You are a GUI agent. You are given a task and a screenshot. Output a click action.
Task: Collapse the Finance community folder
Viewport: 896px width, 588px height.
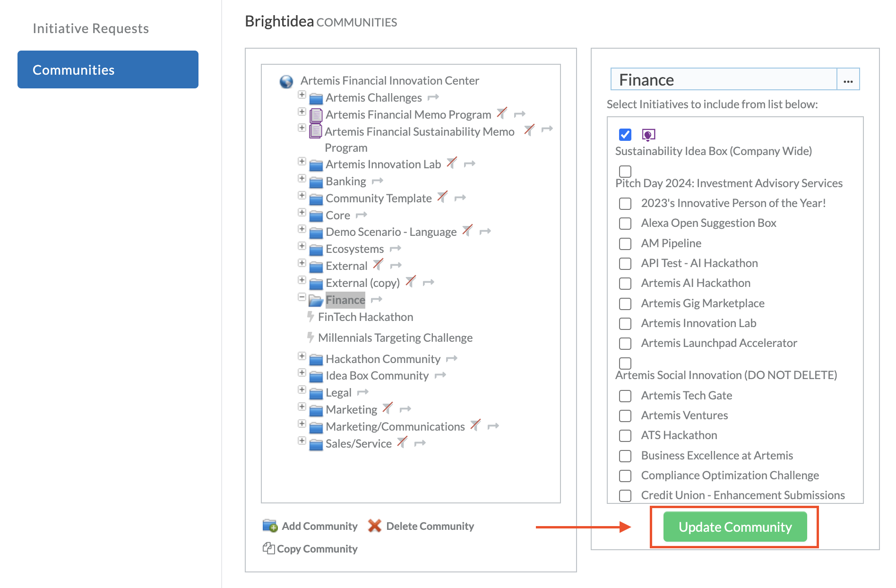(x=302, y=297)
